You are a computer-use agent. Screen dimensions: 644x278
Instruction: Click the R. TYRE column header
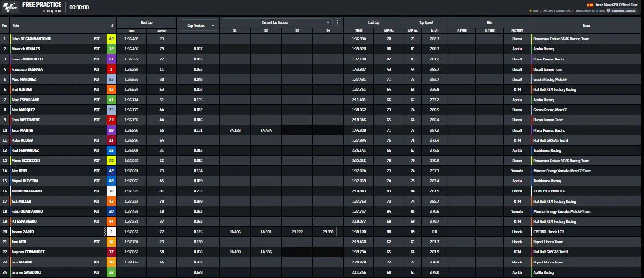click(490, 30)
